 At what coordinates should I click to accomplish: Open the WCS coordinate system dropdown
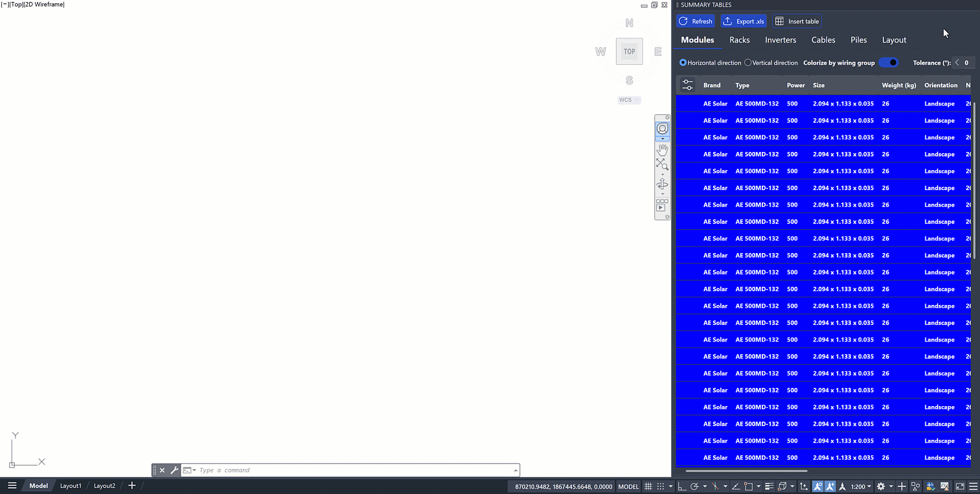[629, 100]
